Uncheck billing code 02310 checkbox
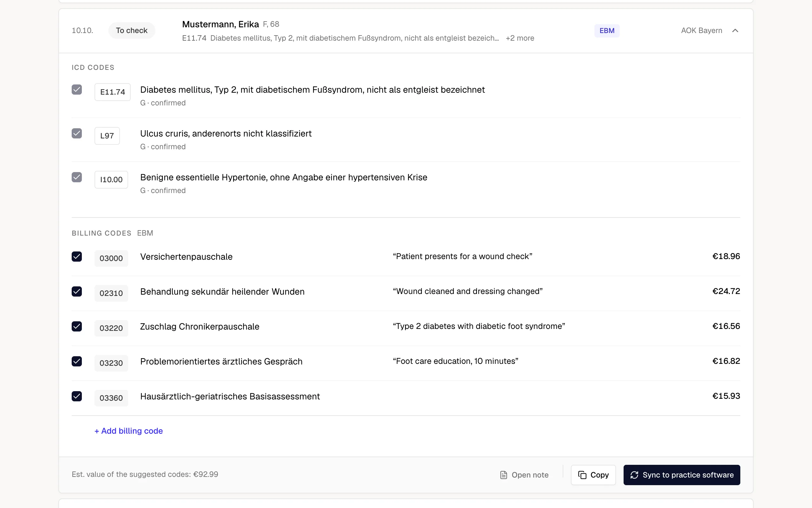Viewport: 812px width, 508px height. tap(77, 292)
